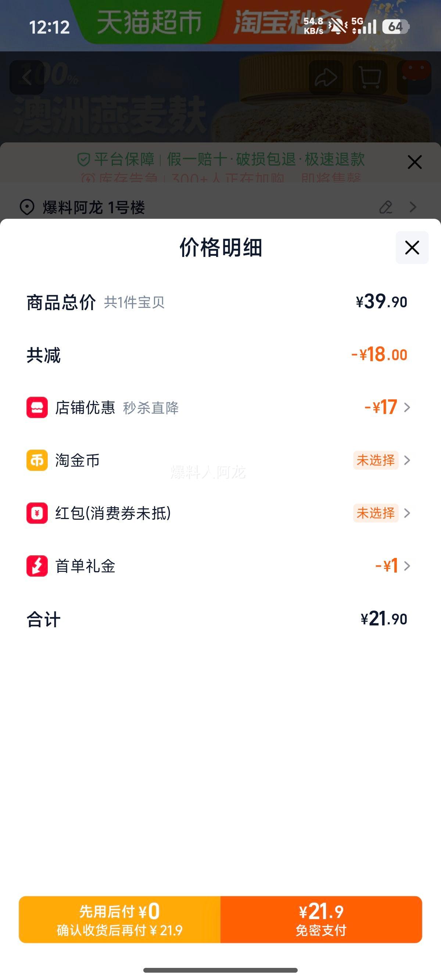Tap the 合计 ¥21.90 total
This screenshot has height=980, width=441.
(384, 619)
